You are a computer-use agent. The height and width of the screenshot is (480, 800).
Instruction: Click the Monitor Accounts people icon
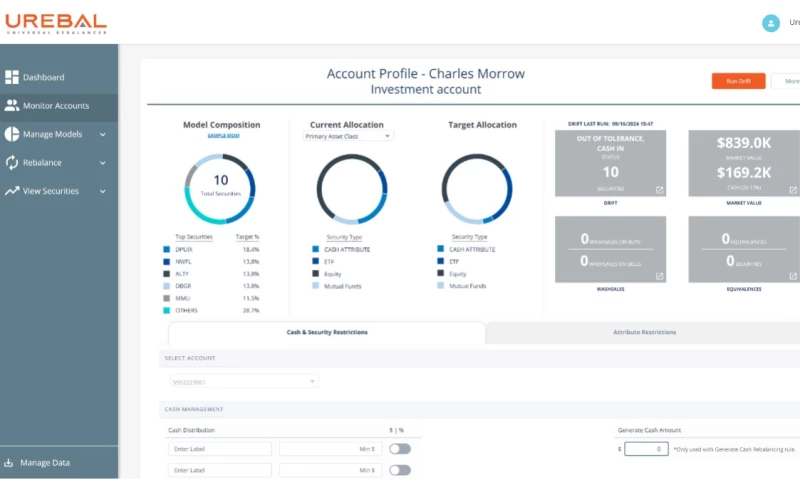(x=12, y=105)
